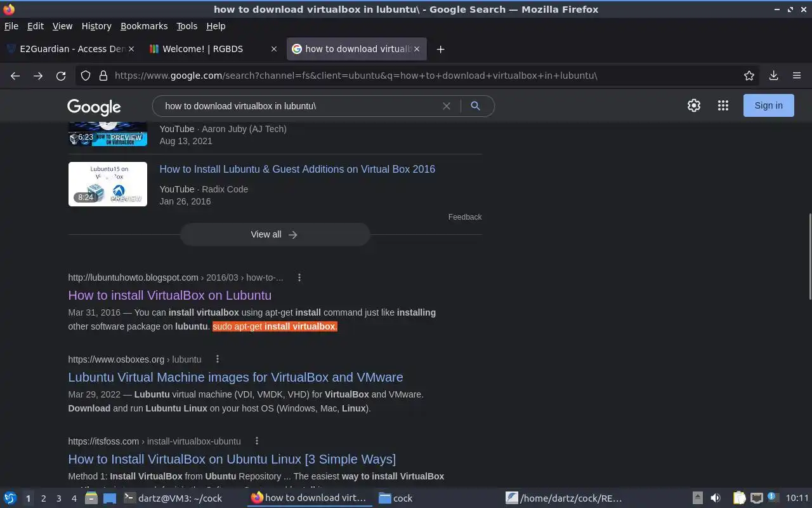Screen dimensions: 812x508
Task: Play the 8:24 Radix Code video thumbnail
Action: (108, 184)
